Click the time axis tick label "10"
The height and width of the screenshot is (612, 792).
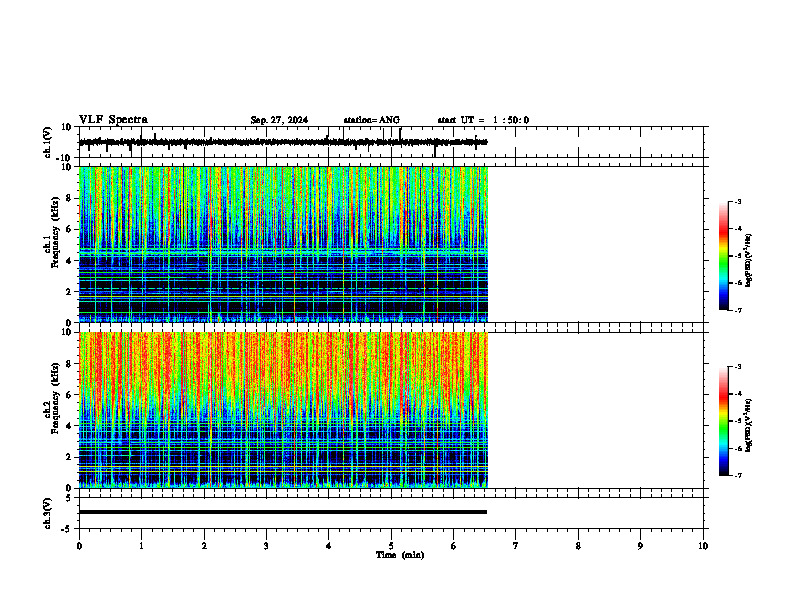click(703, 546)
